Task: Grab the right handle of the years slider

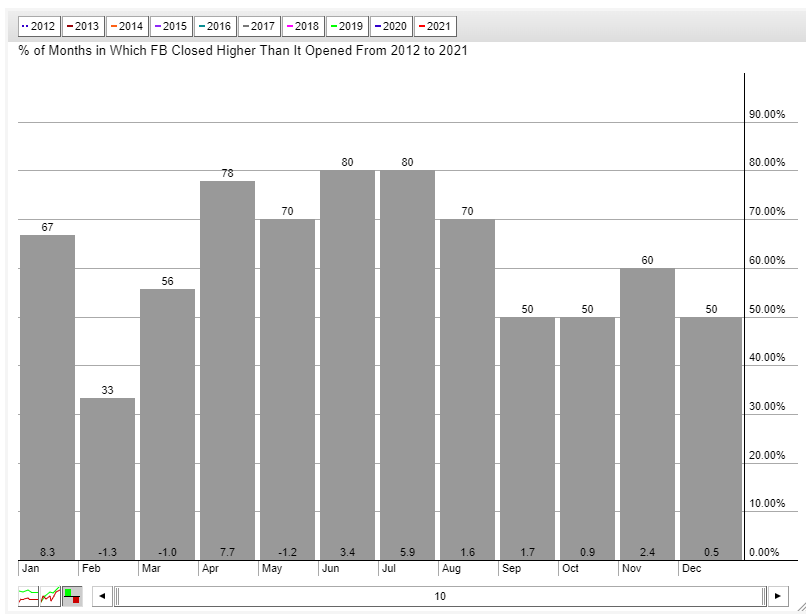Action: pos(763,596)
